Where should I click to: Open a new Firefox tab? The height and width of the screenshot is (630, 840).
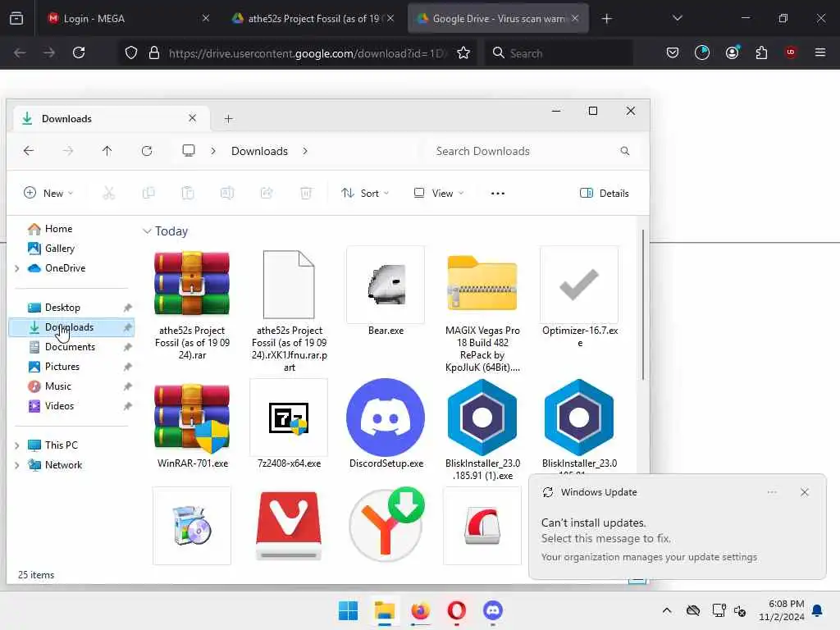606,19
